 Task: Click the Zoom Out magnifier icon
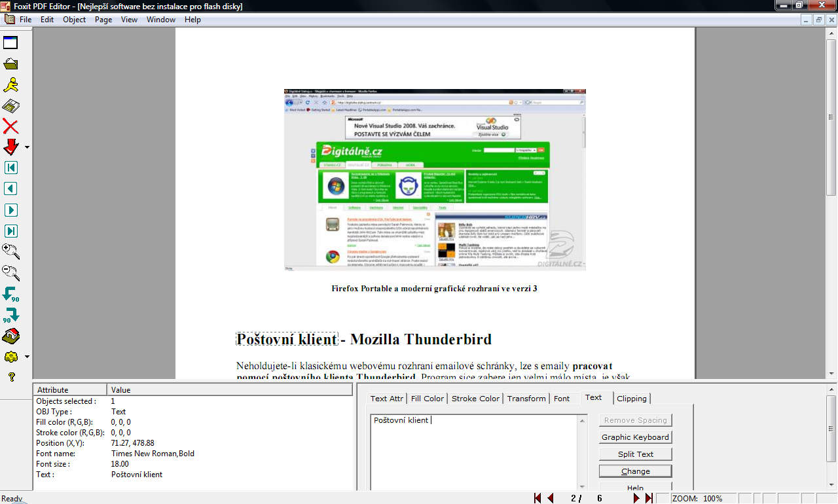coord(10,273)
